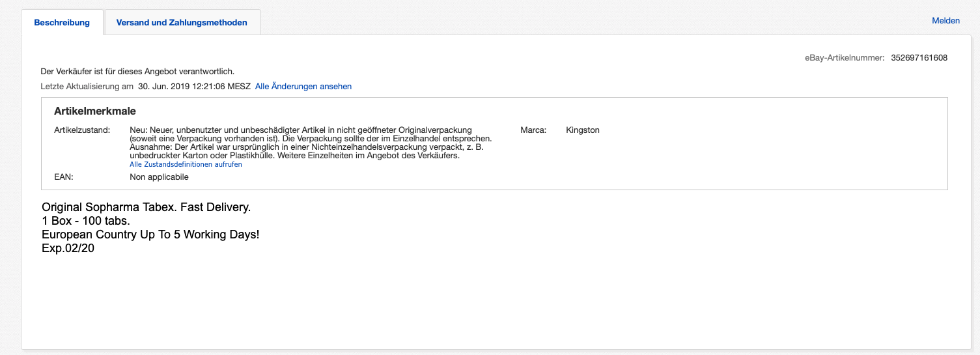Open the Versand und Zahlungsmethoden tab

[182, 23]
